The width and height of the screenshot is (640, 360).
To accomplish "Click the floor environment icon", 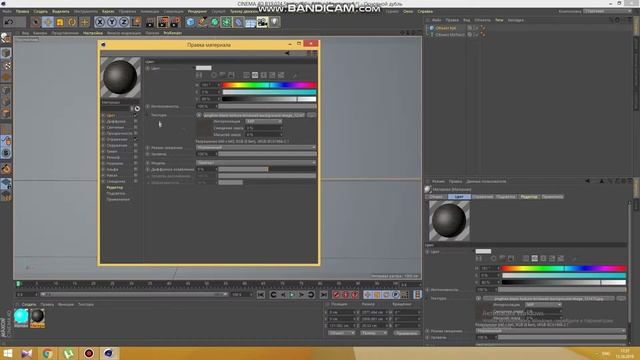I will point(250,22).
